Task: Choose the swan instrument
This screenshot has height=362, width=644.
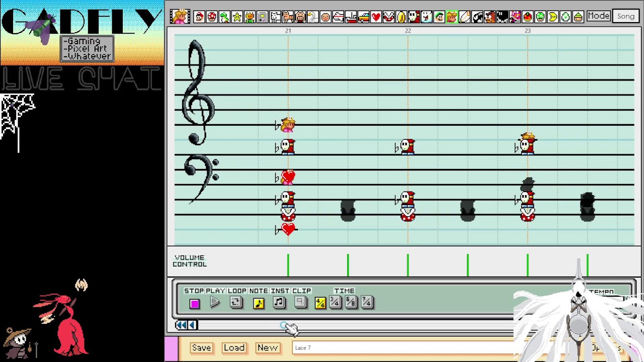Action: pyautogui.click(x=312, y=17)
